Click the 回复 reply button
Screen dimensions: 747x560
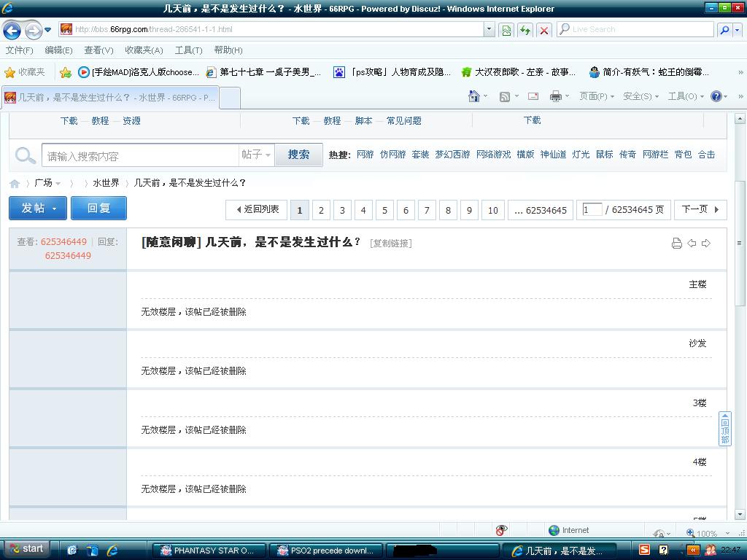pyautogui.click(x=98, y=208)
